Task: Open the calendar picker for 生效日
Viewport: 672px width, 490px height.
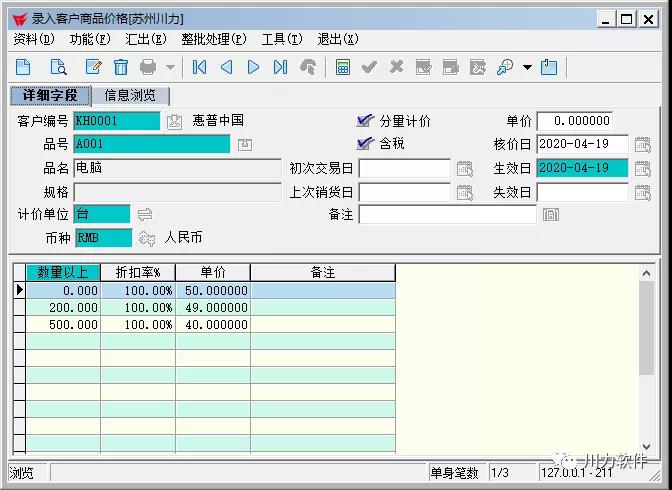Action: point(642,168)
